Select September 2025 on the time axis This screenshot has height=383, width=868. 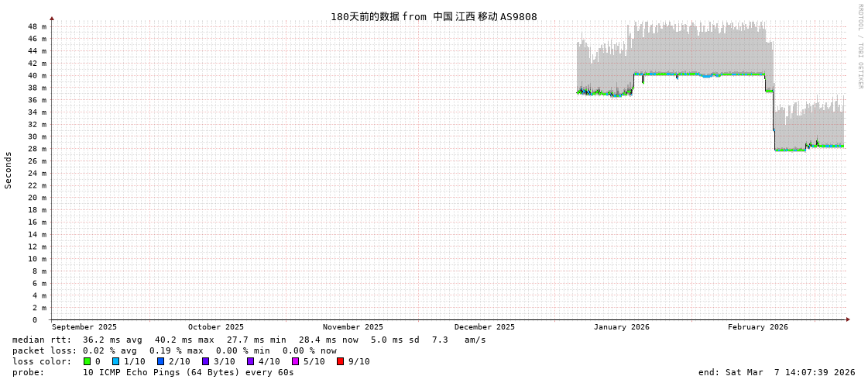84,327
